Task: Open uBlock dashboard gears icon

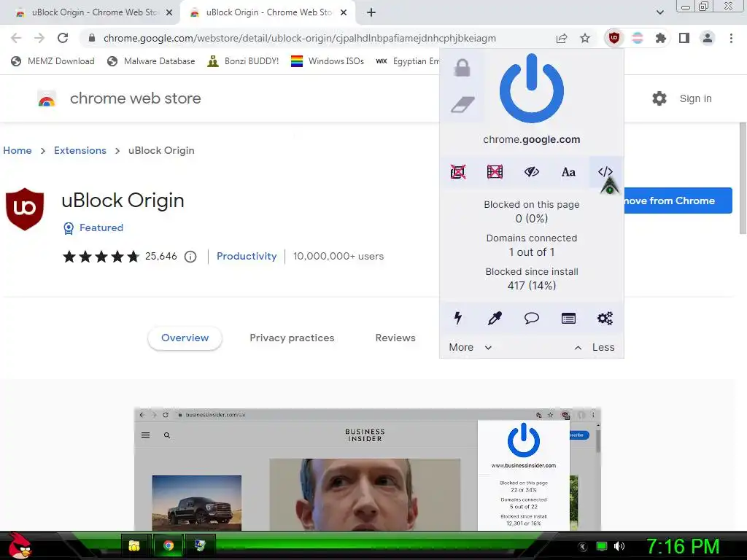Action: 605,318
